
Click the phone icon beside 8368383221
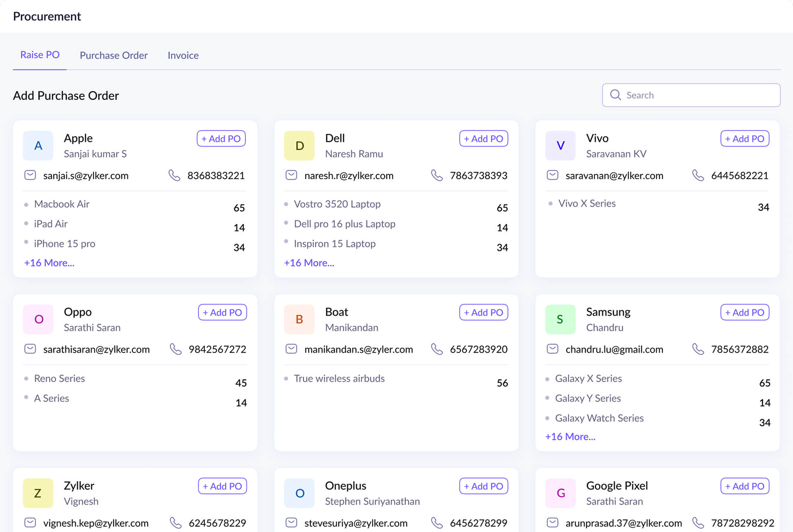click(175, 175)
